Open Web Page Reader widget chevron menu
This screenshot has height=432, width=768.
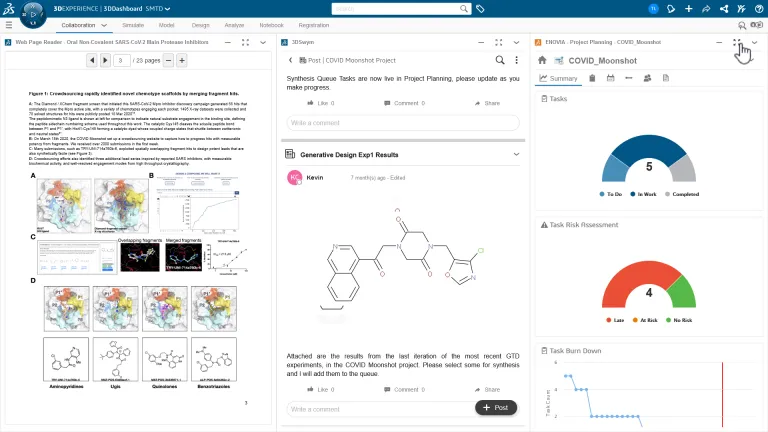(263, 43)
